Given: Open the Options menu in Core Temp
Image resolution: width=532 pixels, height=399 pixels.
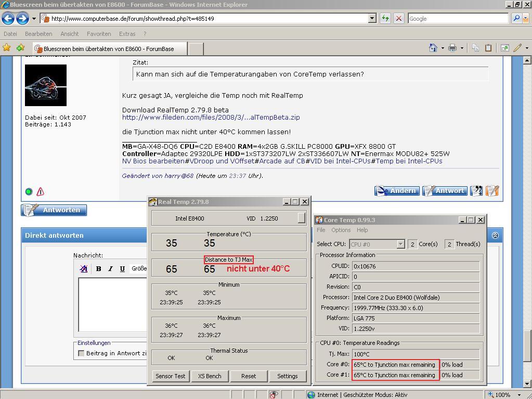Looking at the screenshot, I should [341, 230].
